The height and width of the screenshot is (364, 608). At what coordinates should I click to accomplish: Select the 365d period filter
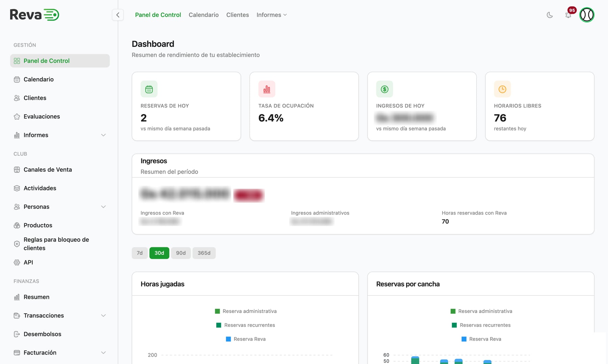click(x=204, y=253)
